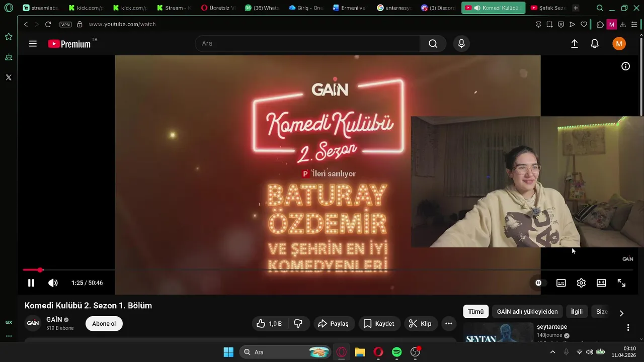The height and width of the screenshot is (362, 644).
Task: Open the create/upload video icon
Action: coord(574,44)
